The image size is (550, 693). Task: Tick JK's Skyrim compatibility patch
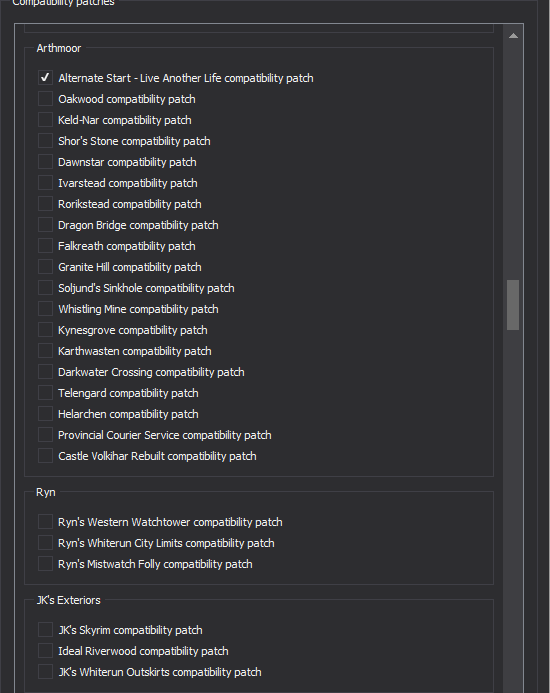click(45, 630)
